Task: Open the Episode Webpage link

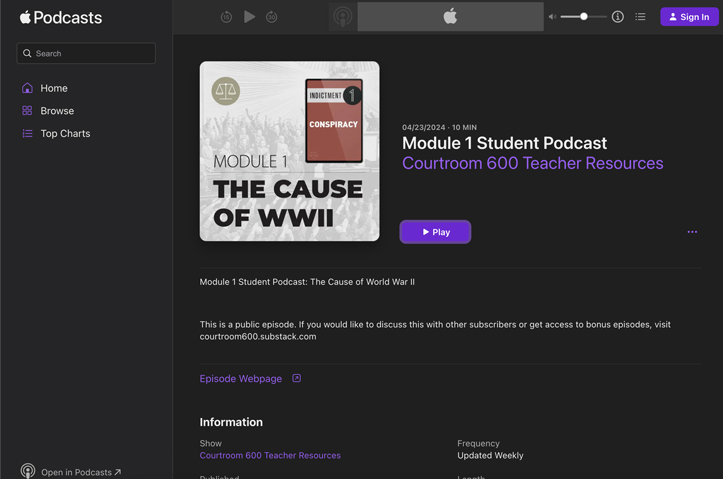Action: [x=241, y=378]
